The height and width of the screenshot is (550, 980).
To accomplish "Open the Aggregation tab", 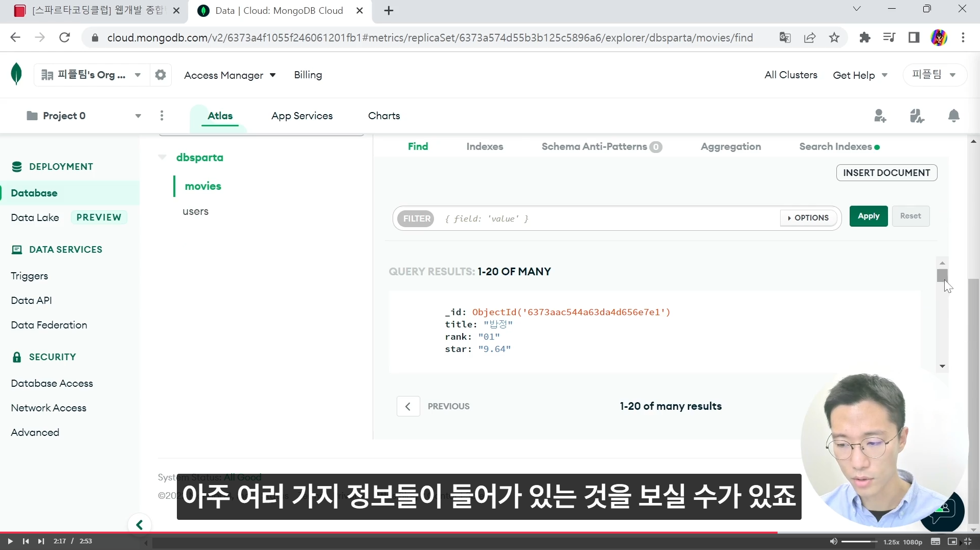I will tap(731, 146).
